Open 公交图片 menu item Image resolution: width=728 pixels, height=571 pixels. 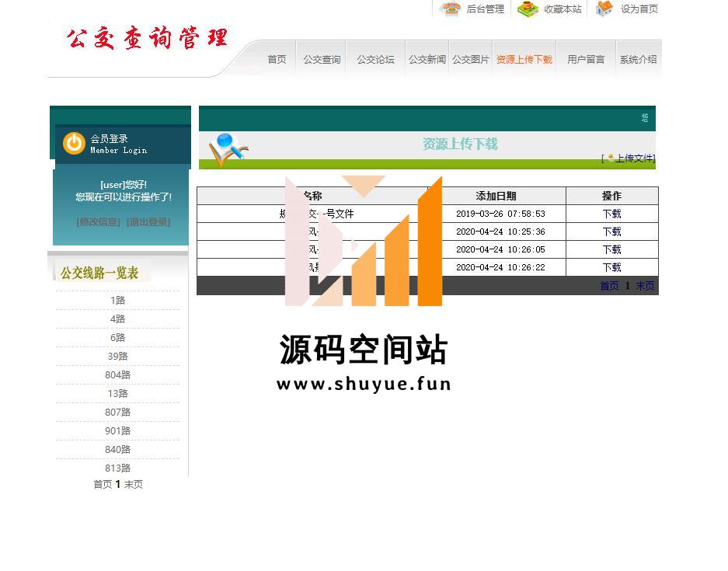(x=471, y=59)
